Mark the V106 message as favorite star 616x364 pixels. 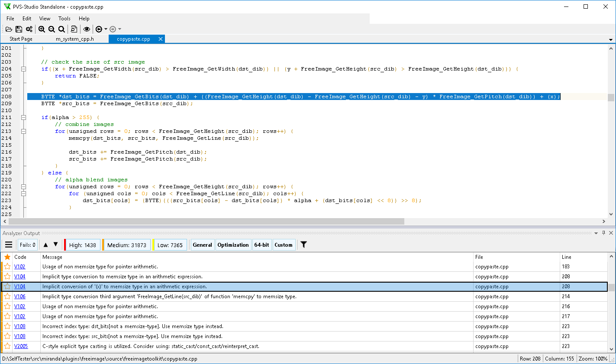pos(7,296)
